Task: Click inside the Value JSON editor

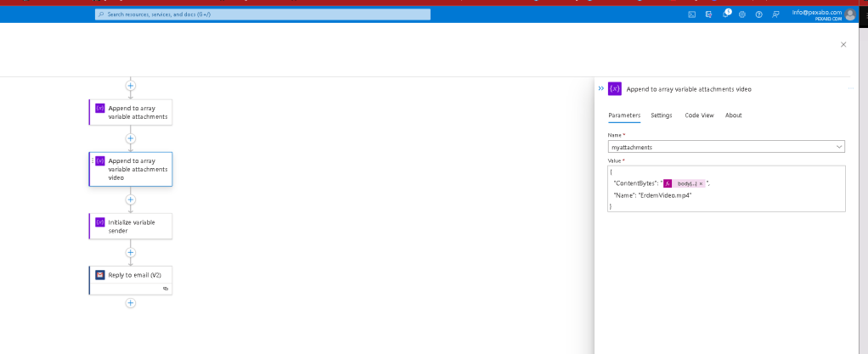Action: (x=725, y=188)
